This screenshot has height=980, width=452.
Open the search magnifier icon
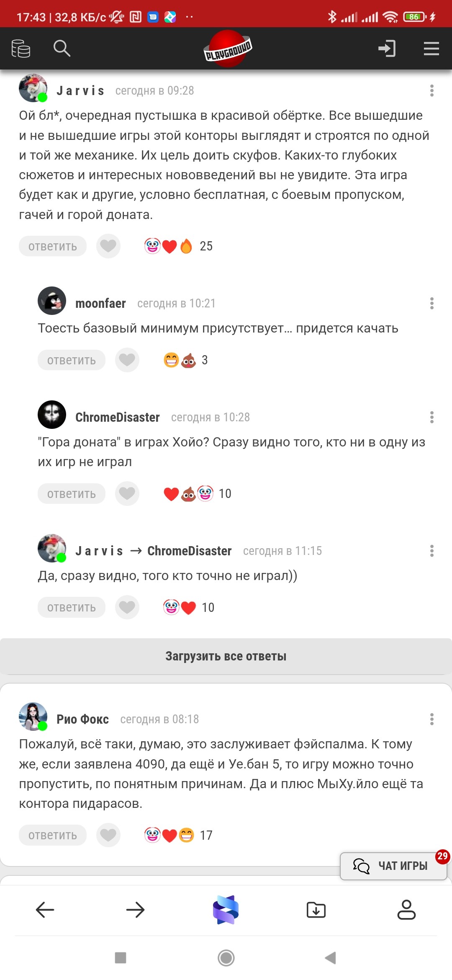coord(62,48)
